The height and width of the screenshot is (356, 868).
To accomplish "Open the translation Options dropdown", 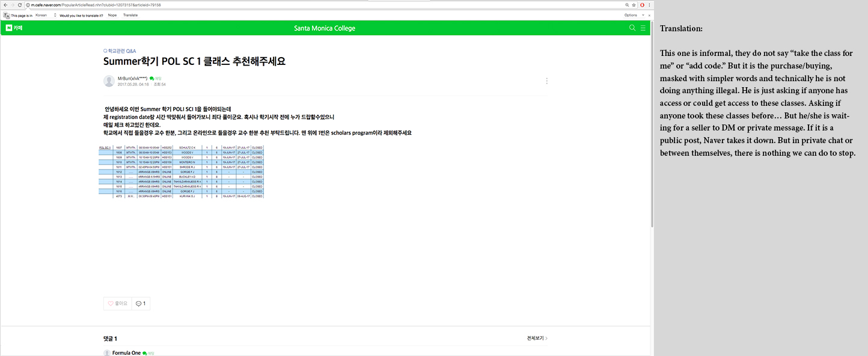I will 633,15.
